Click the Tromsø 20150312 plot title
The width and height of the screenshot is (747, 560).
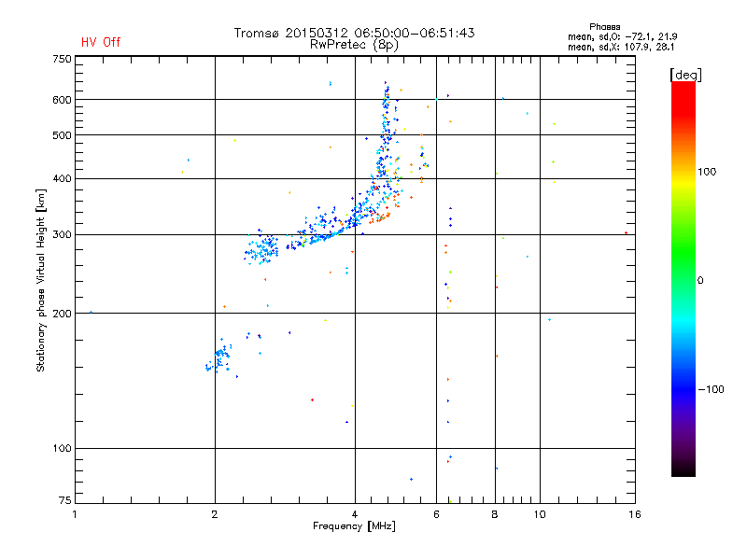pos(355,33)
